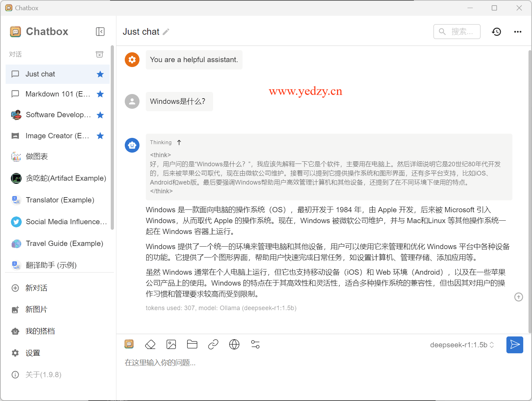Screen dimensions: 532x401
Task: Select the Software Developer conversation
Action: click(x=57, y=115)
